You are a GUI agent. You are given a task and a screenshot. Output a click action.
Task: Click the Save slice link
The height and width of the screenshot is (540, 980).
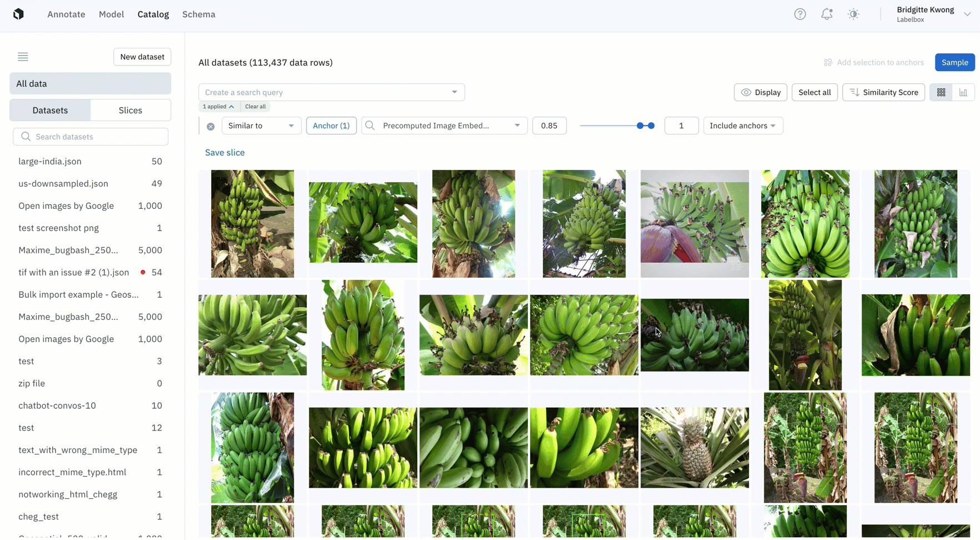pyautogui.click(x=225, y=152)
